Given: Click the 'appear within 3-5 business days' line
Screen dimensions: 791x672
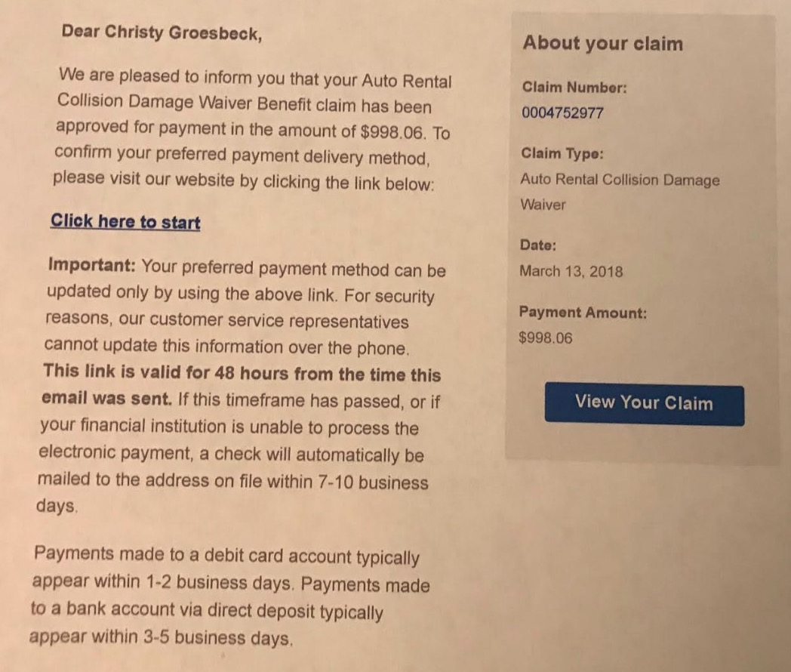Looking at the screenshot, I should (160, 638).
